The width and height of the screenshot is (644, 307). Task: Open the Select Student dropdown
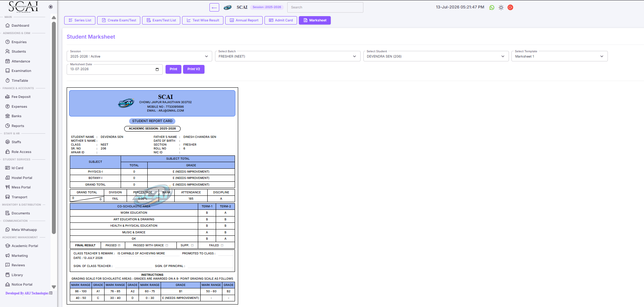coord(436,56)
